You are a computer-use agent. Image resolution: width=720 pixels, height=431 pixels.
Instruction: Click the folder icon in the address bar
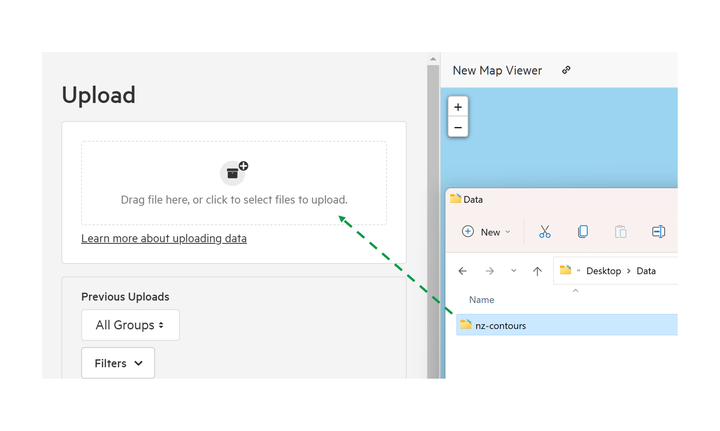click(x=565, y=270)
